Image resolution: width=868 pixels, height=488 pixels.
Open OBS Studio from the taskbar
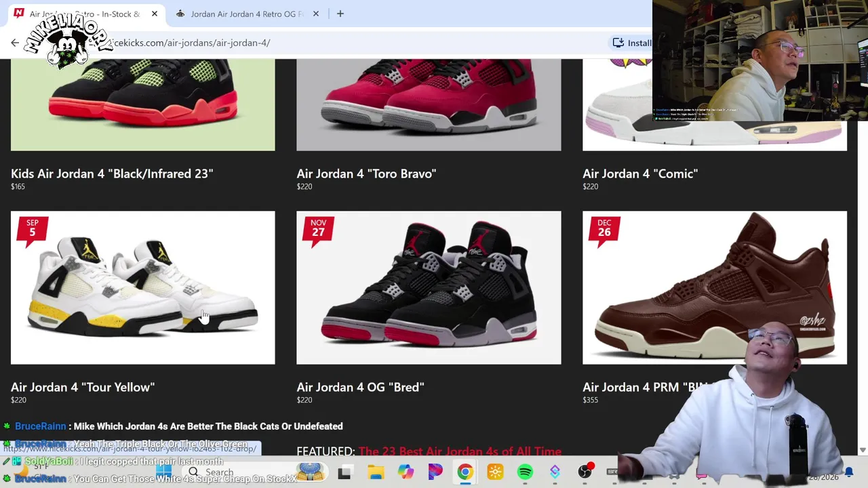(585, 472)
